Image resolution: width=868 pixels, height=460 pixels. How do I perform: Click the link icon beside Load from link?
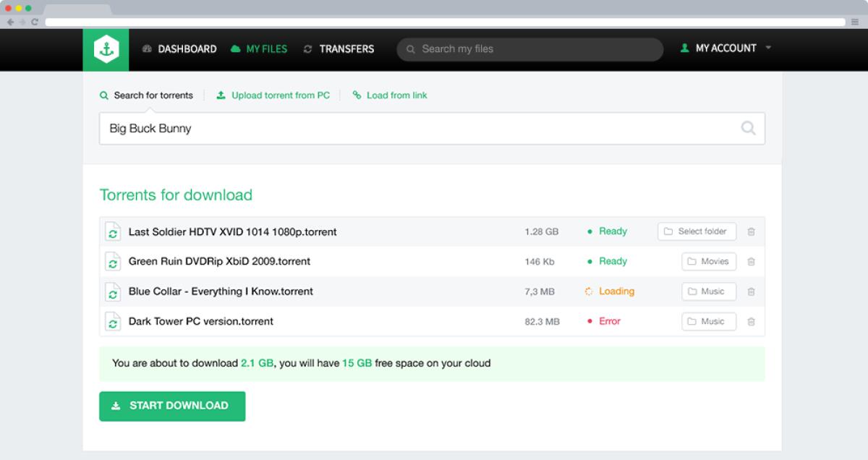click(356, 95)
